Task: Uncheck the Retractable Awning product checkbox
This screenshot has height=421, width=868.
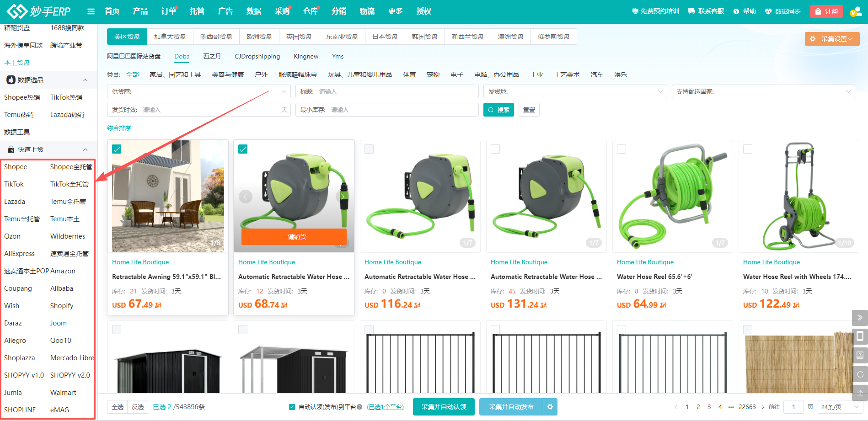Action: (x=117, y=149)
